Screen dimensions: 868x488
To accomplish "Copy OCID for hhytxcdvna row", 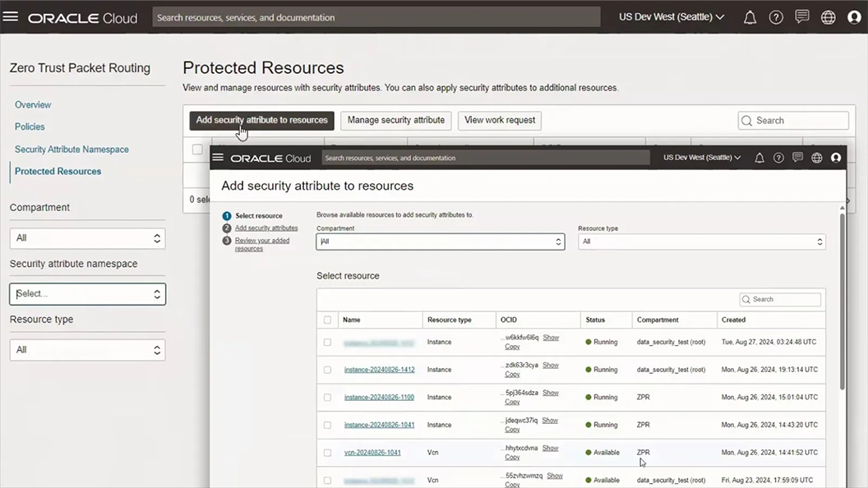I will 512,457.
